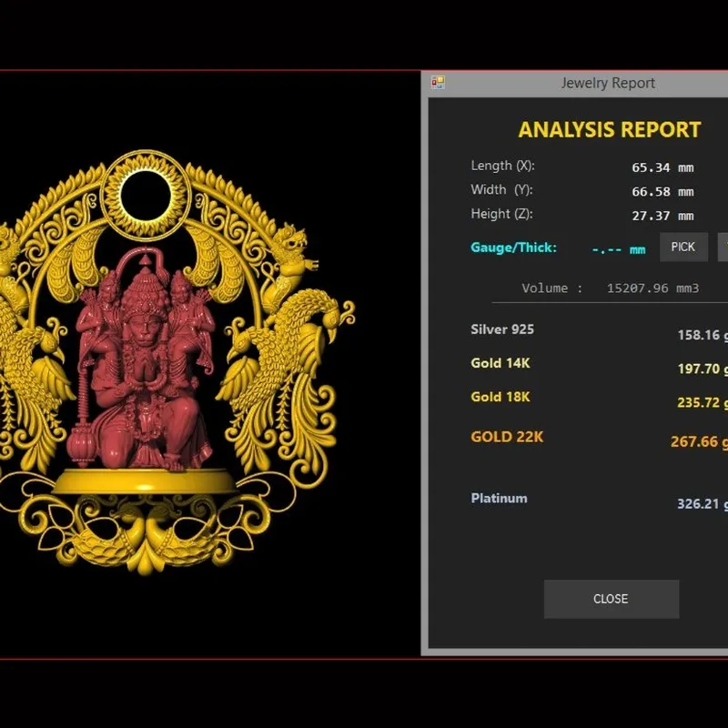Image resolution: width=728 pixels, height=728 pixels.
Task: Close the report using the CLOSE button
Action: point(611,599)
